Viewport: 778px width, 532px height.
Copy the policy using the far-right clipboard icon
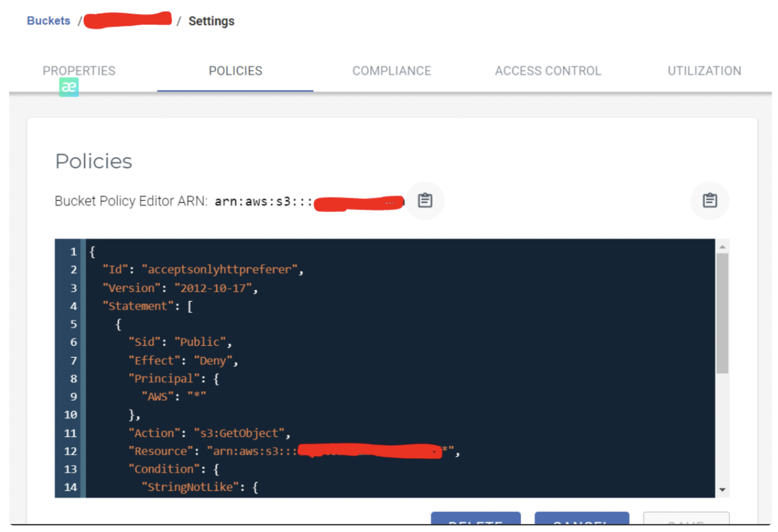(x=710, y=201)
